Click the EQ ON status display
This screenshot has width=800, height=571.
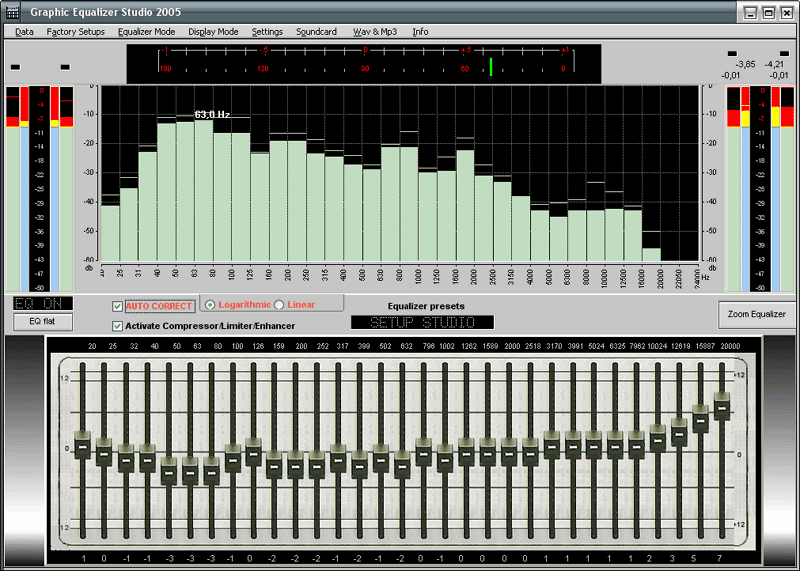[42, 303]
